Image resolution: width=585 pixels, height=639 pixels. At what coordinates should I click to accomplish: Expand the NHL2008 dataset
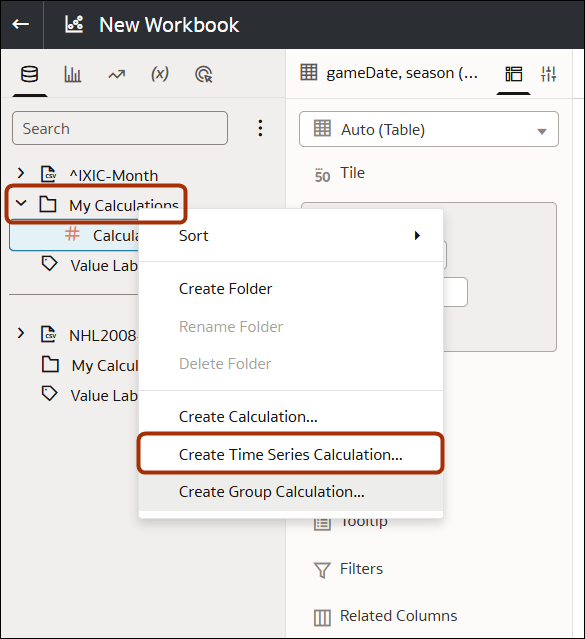click(21, 333)
